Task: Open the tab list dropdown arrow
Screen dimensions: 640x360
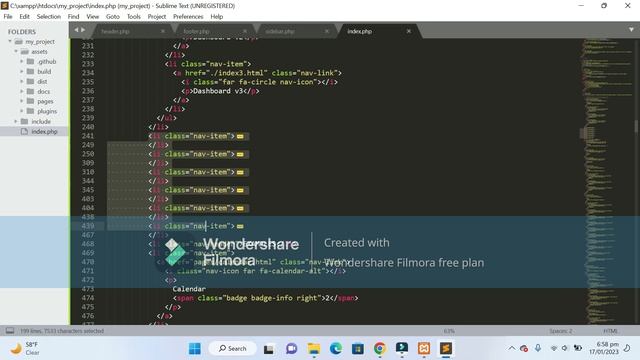Action: pos(631,30)
